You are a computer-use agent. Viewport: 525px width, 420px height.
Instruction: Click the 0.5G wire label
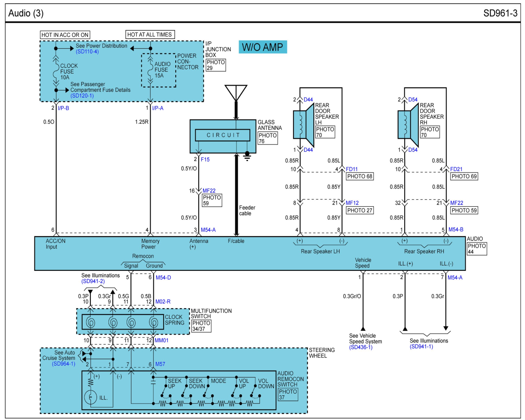pyautogui.click(x=123, y=296)
